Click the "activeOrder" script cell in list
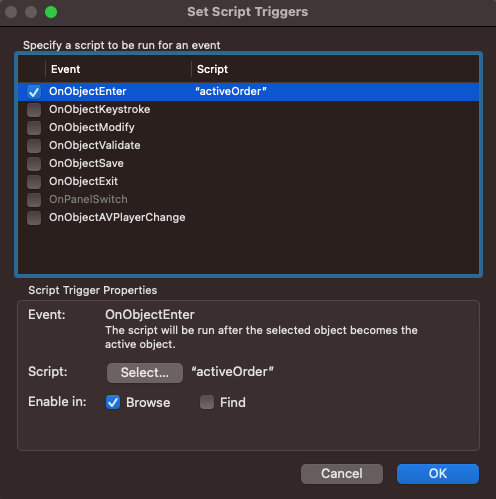496x499 pixels. (231, 92)
